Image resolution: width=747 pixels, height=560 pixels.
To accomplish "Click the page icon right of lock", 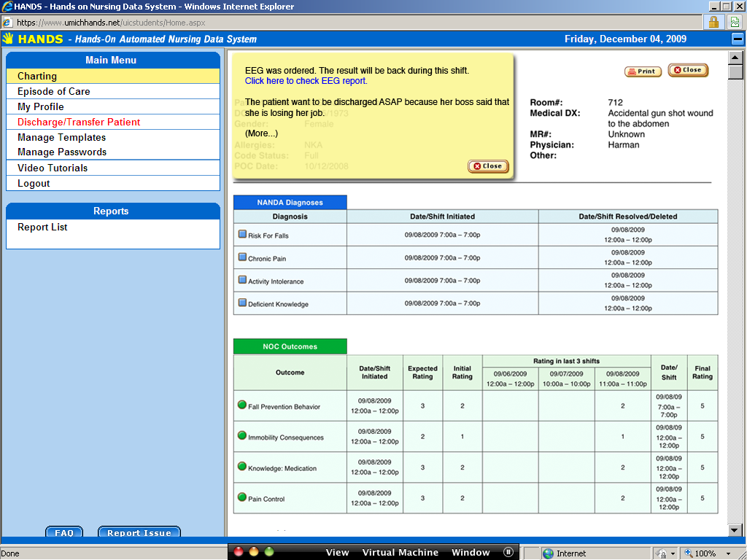I will coord(735,23).
